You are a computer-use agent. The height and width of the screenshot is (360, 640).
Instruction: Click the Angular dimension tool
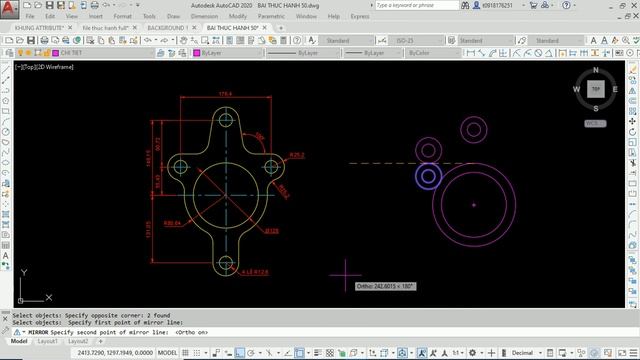pos(549,53)
